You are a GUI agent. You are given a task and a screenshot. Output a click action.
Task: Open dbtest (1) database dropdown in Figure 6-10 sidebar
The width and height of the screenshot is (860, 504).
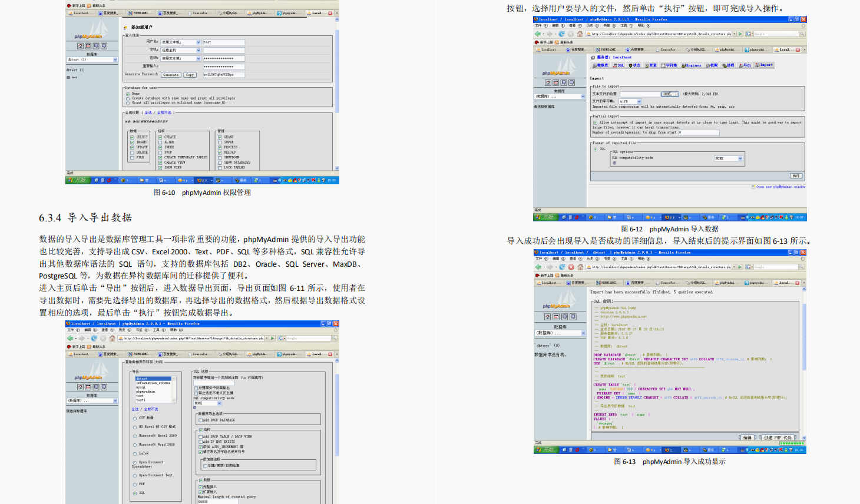click(x=92, y=59)
